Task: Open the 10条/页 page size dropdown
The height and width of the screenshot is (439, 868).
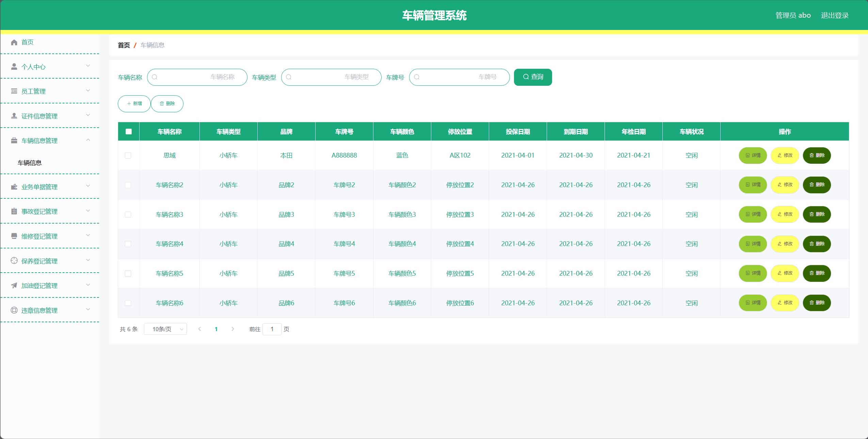Action: tap(165, 329)
